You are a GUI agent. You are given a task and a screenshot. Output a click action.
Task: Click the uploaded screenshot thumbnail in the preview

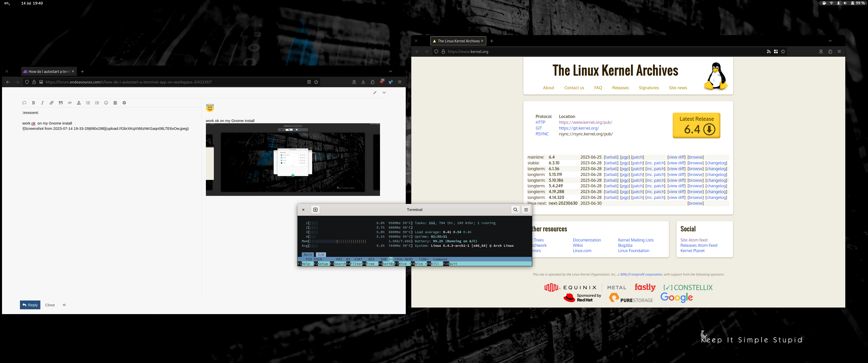coord(293,159)
